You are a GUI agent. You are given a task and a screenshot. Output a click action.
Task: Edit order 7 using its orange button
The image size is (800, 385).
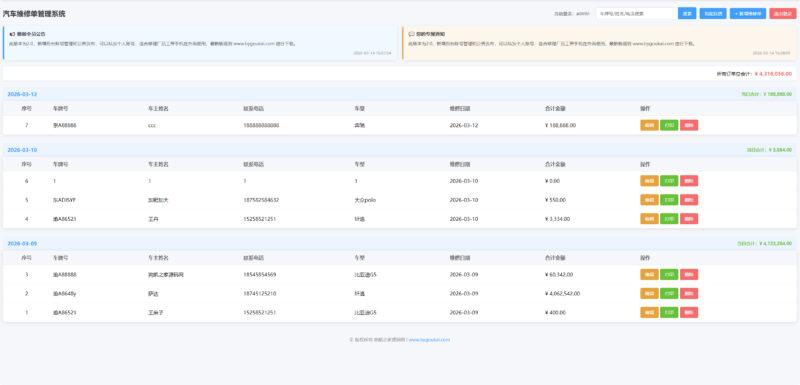(649, 125)
